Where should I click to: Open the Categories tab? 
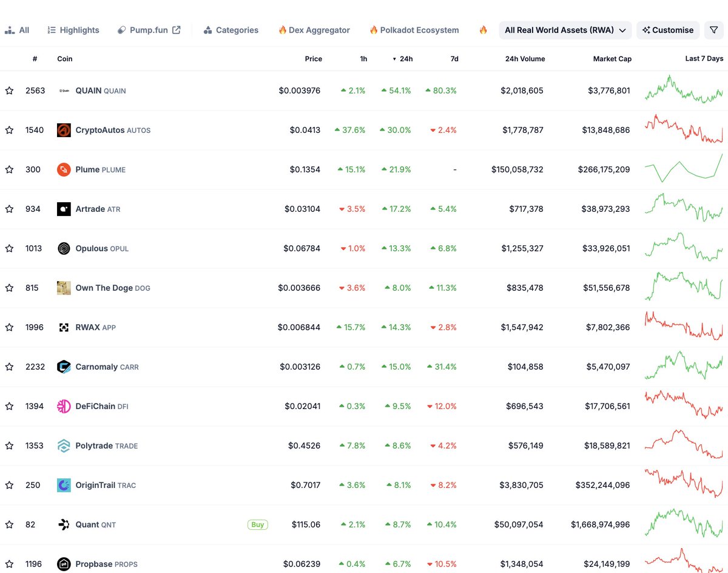coord(231,30)
